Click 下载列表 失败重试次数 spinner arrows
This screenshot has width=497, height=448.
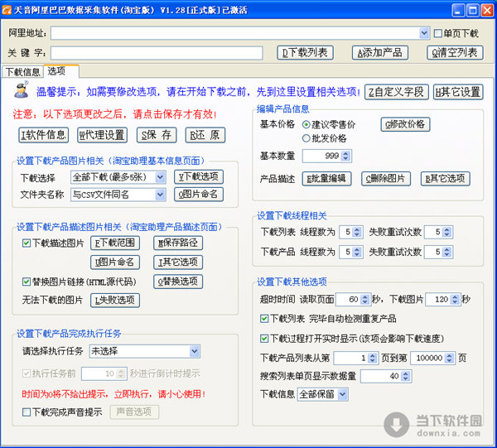click(x=447, y=232)
